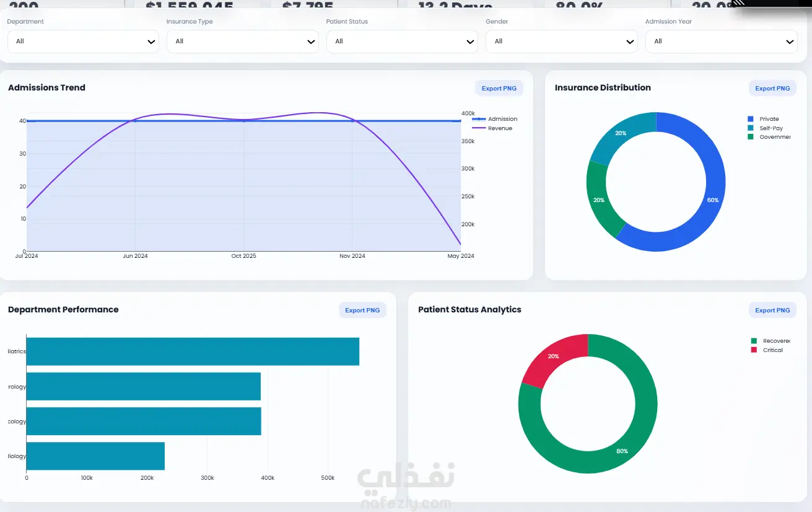Screen dimensions: 812x512
Task: Export Insurance Distribution chart as PNG
Action: pos(772,89)
